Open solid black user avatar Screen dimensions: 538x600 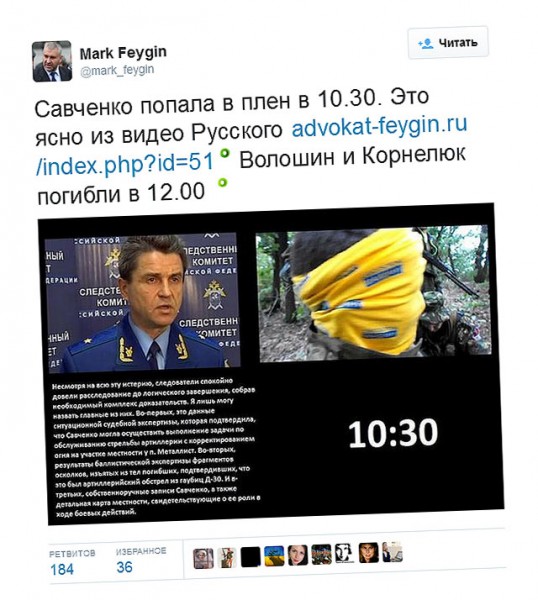point(251,557)
